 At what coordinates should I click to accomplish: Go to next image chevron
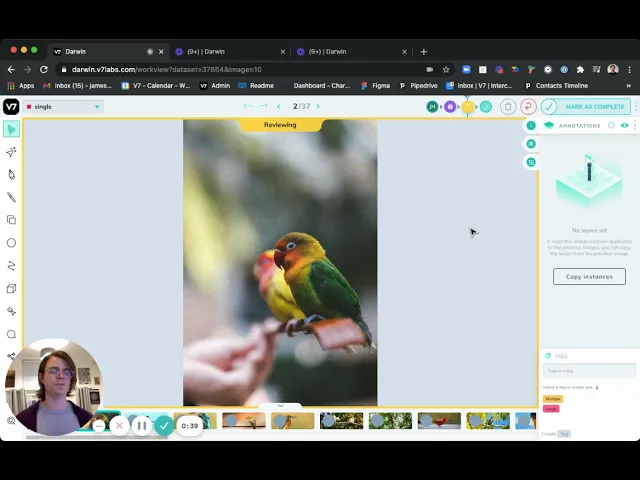(x=318, y=107)
